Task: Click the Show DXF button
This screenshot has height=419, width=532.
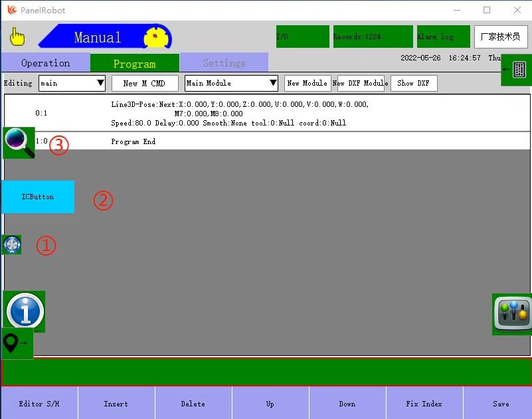Action: click(413, 83)
